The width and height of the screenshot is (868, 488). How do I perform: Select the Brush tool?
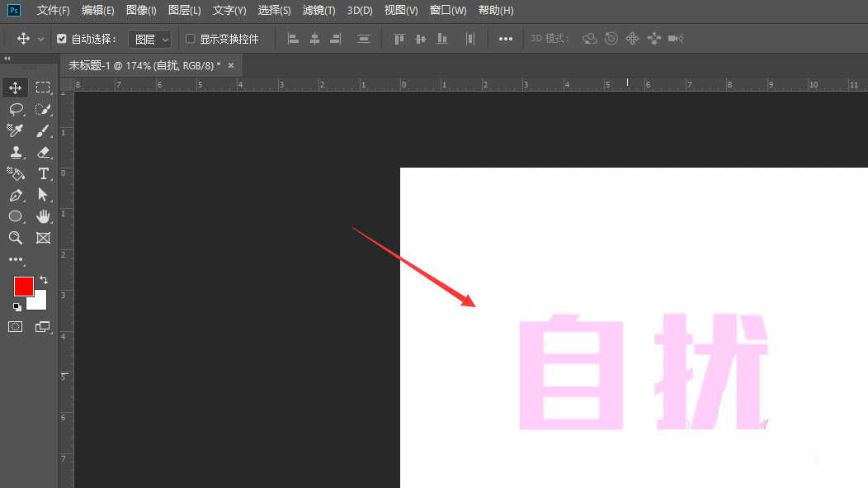click(x=43, y=130)
